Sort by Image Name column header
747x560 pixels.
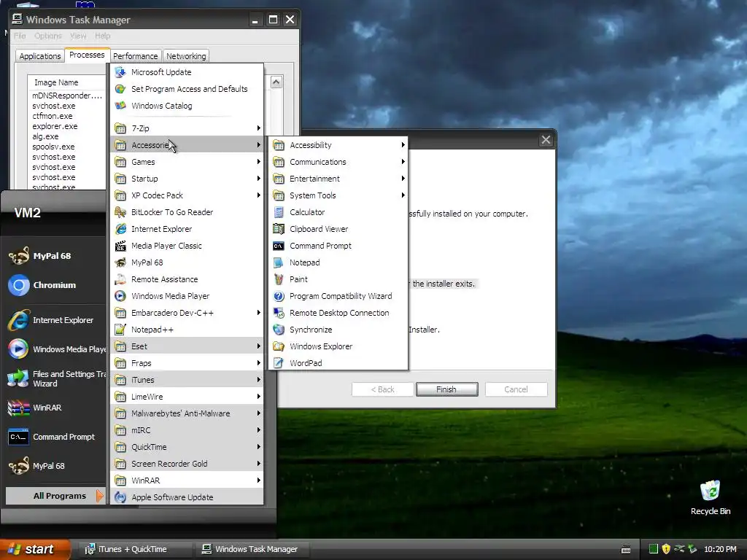coord(66,82)
